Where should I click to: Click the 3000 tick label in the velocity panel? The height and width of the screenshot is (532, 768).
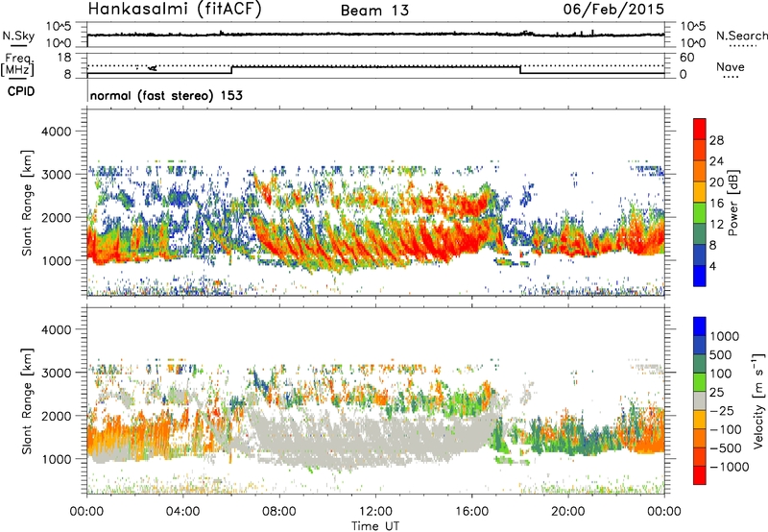click(x=57, y=373)
